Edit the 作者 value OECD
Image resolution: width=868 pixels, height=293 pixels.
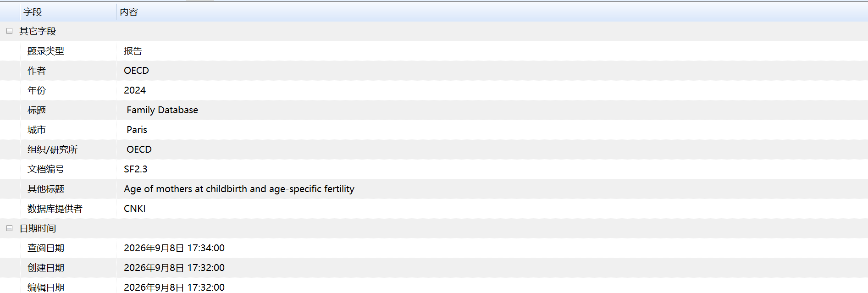492,71
